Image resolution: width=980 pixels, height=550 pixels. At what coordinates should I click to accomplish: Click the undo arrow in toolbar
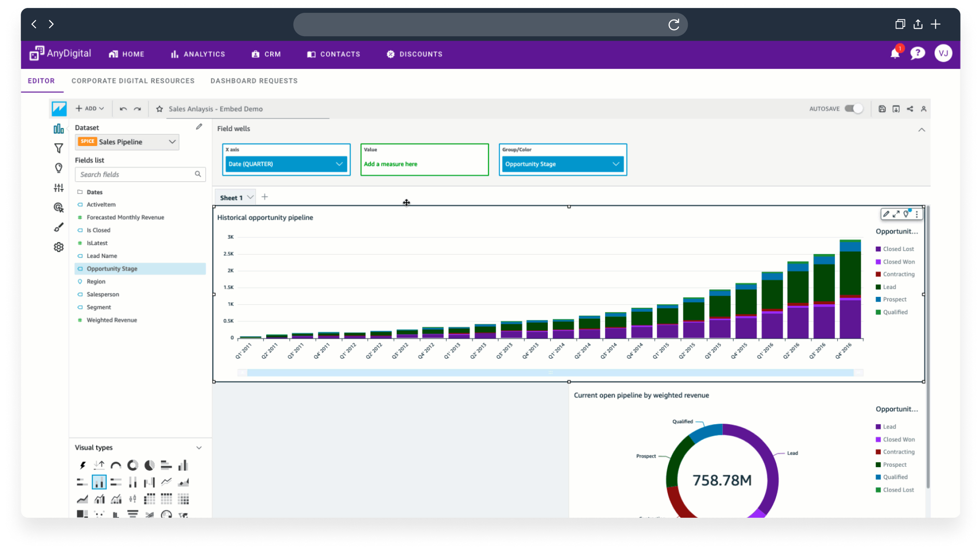click(x=123, y=109)
